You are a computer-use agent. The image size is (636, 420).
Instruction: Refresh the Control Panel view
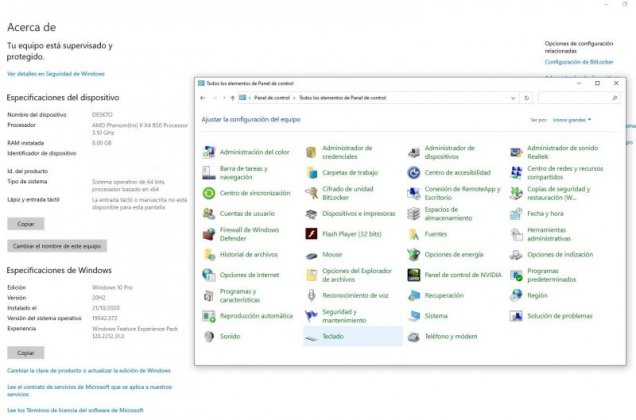click(526, 98)
